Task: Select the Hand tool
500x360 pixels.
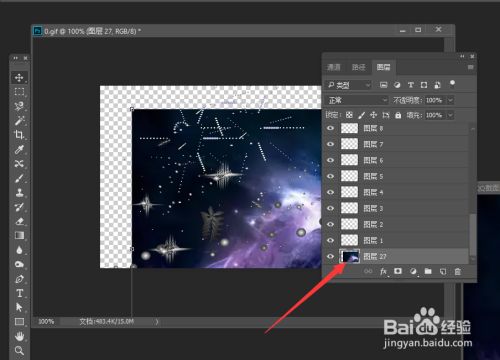Action: click(x=19, y=336)
